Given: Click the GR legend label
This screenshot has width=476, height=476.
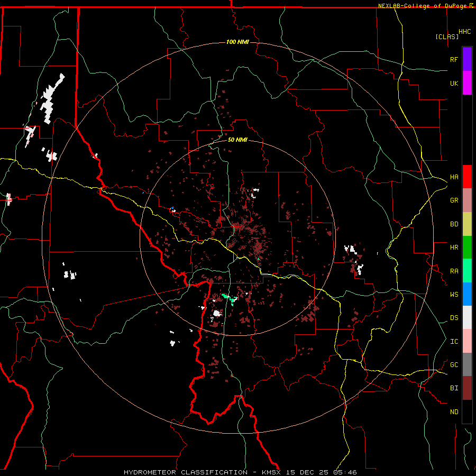Looking at the screenshot, I should (454, 200).
